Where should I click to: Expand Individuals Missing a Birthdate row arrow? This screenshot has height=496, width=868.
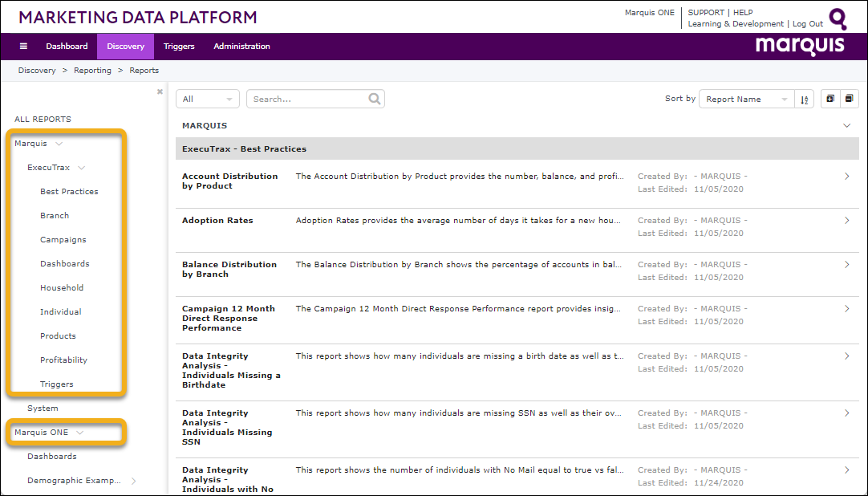click(x=847, y=356)
